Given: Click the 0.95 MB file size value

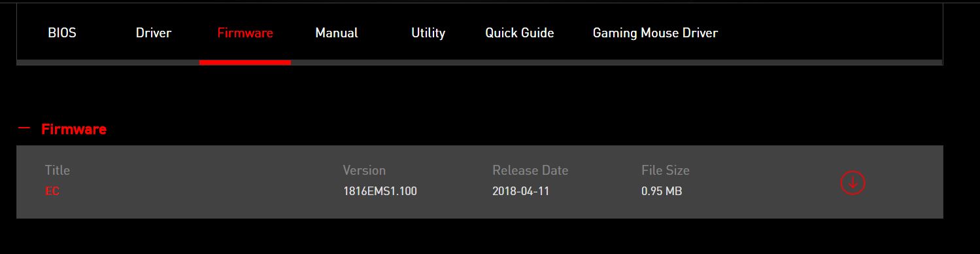Looking at the screenshot, I should point(662,191).
